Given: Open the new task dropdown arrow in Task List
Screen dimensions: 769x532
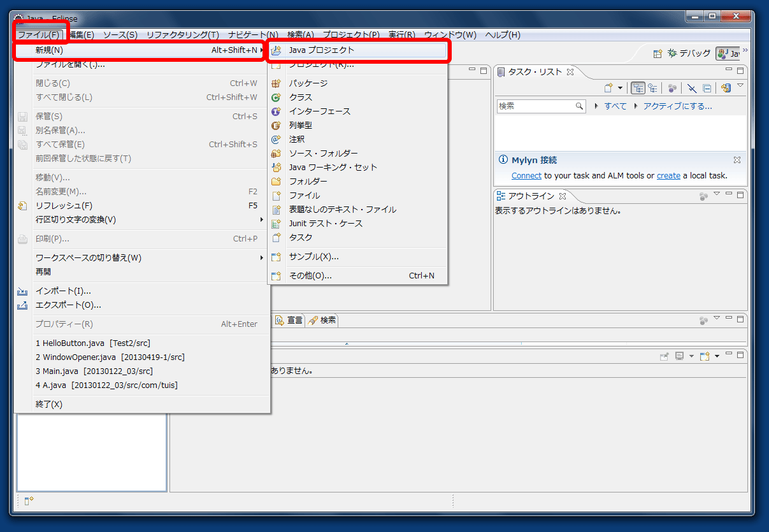Looking at the screenshot, I should (x=620, y=88).
